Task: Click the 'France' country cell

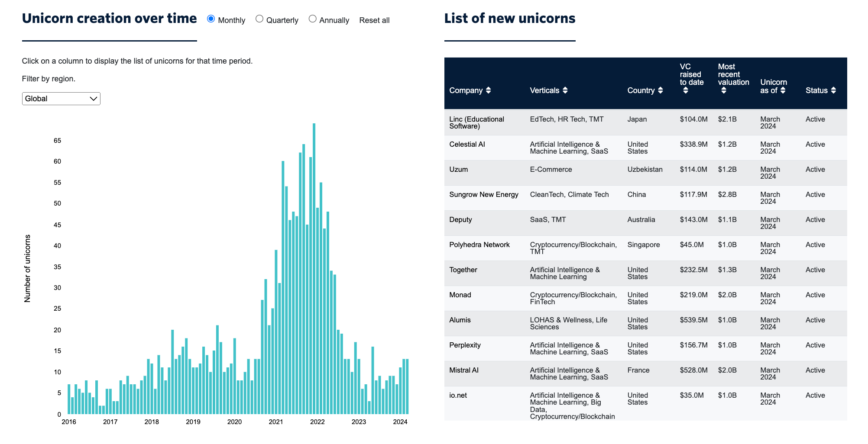Action: (x=638, y=370)
